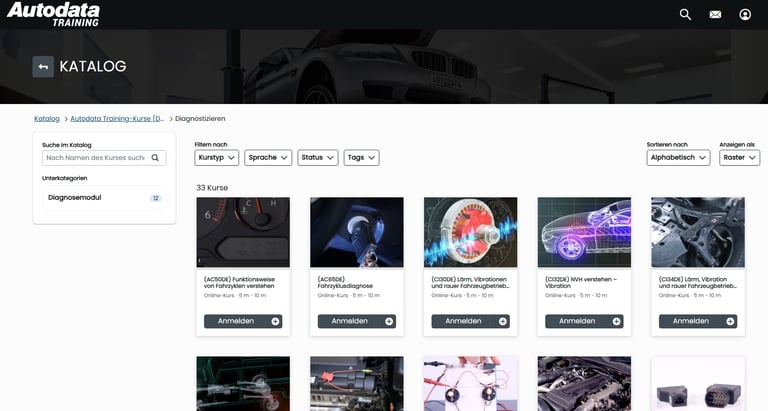The height and width of the screenshot is (411, 768).
Task: Open second-row engine bay thumbnail
Action: (584, 384)
